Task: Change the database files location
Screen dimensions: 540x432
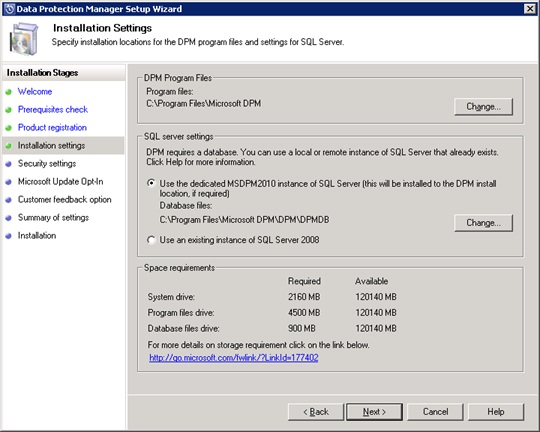Action: (483, 223)
